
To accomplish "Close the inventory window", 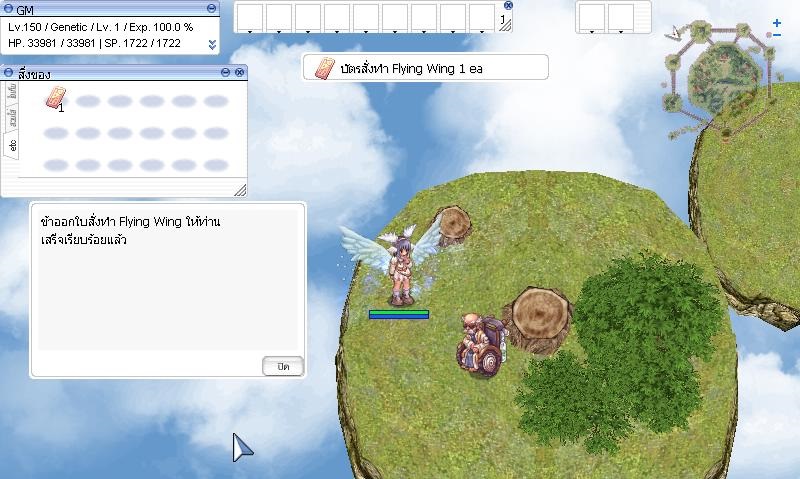I will (x=239, y=73).
